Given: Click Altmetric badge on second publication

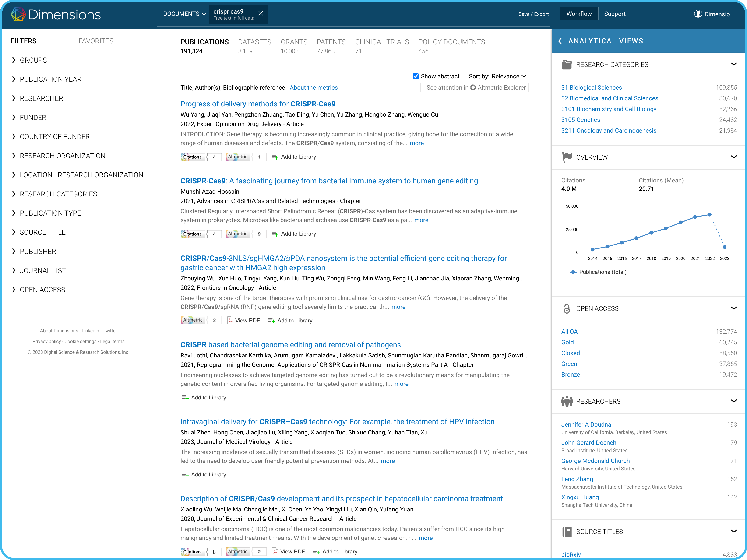Looking at the screenshot, I should (x=238, y=234).
